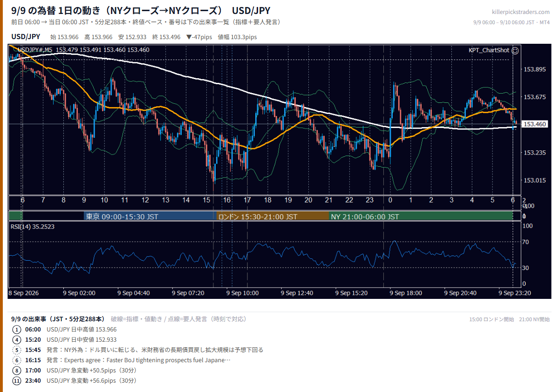
Task: Click RSI axis level 100
Action: (527, 226)
